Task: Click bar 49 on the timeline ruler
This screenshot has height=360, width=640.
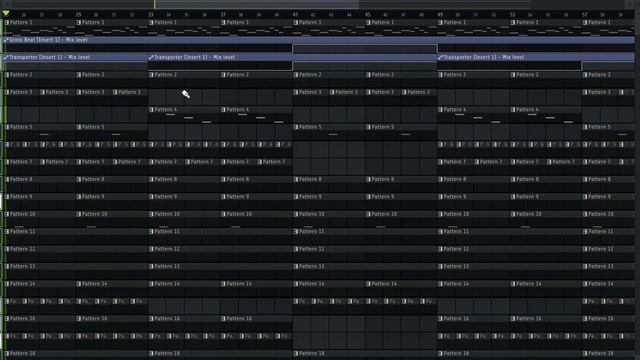Action: click(x=440, y=15)
